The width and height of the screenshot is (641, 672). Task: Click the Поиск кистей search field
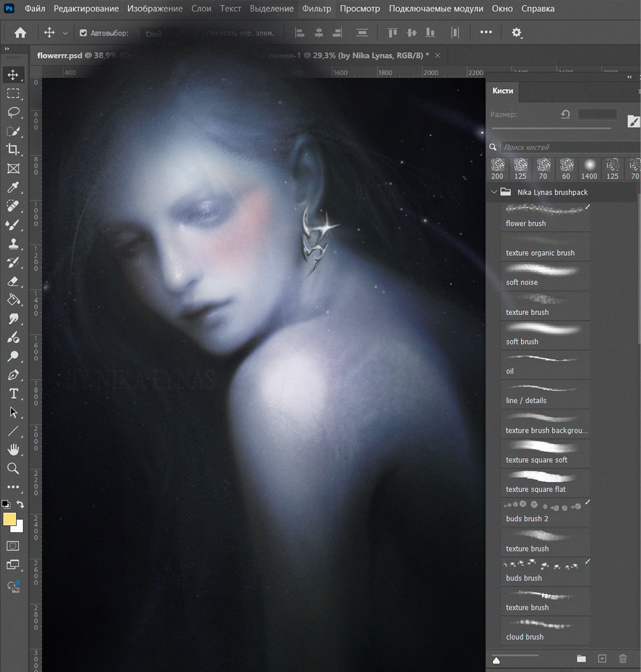tap(570, 147)
